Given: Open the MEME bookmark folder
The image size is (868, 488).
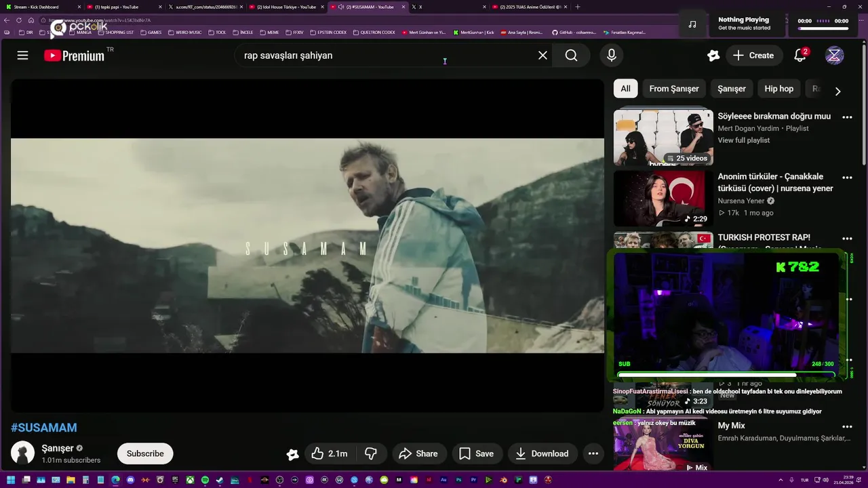Looking at the screenshot, I should coord(270,33).
